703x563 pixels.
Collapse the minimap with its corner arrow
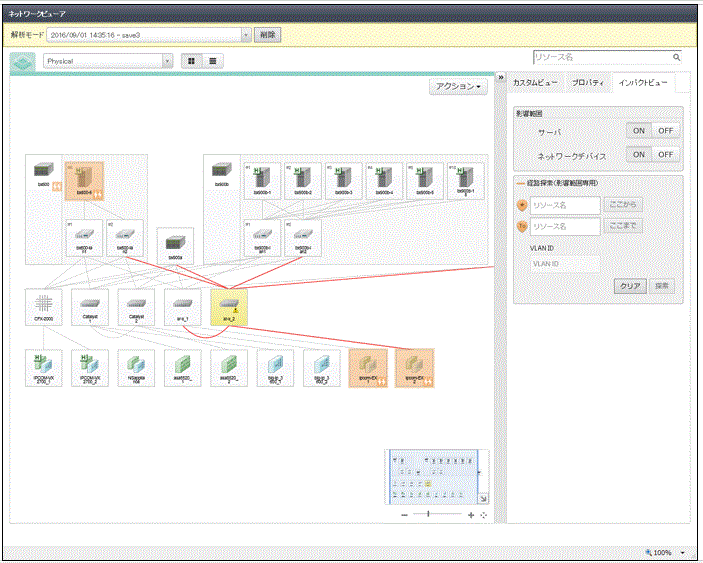tap(483, 498)
